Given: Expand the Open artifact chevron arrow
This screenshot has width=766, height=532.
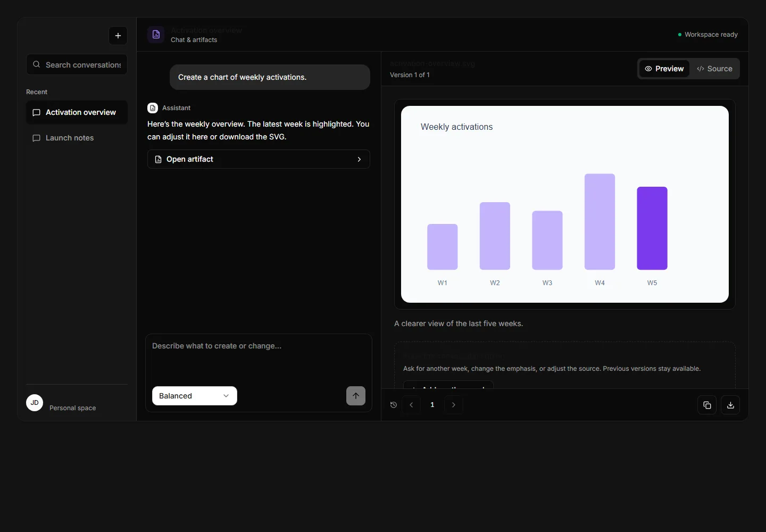Looking at the screenshot, I should (x=359, y=159).
